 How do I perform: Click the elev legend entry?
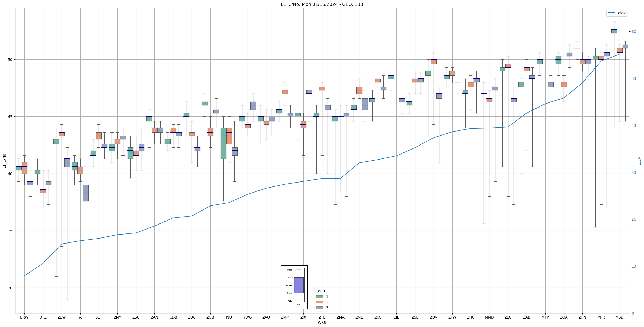[617, 13]
